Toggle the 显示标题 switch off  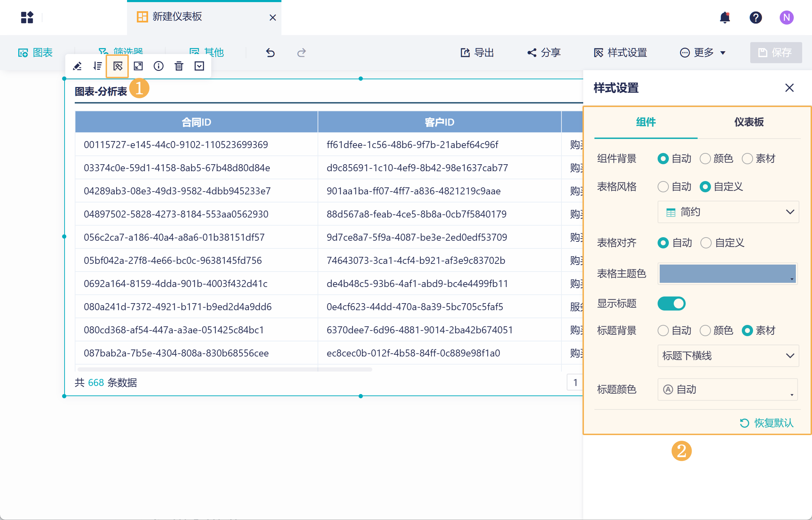[671, 304]
